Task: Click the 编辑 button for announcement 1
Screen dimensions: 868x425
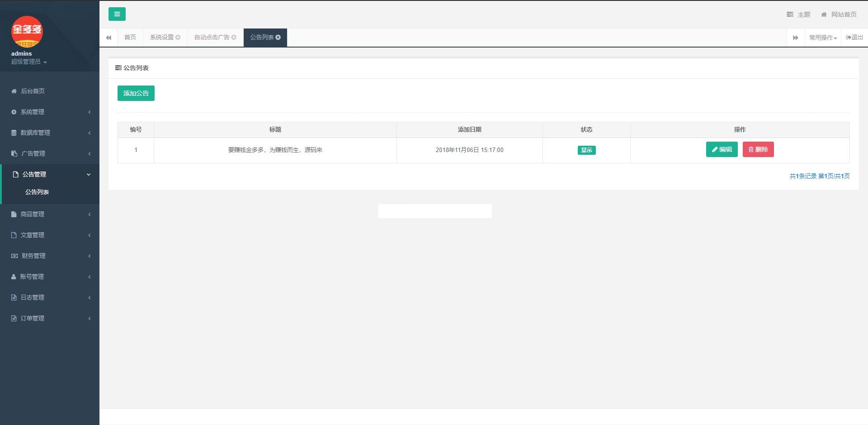Action: [x=722, y=149]
